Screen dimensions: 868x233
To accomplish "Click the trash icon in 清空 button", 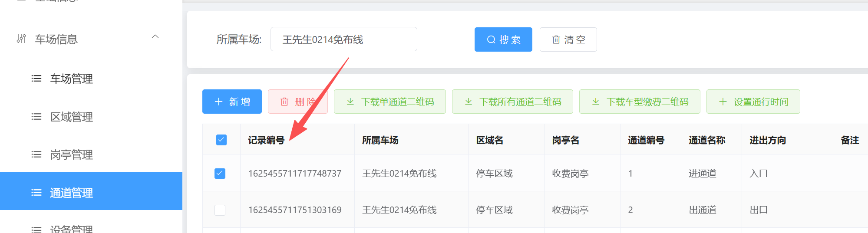I will coord(556,39).
